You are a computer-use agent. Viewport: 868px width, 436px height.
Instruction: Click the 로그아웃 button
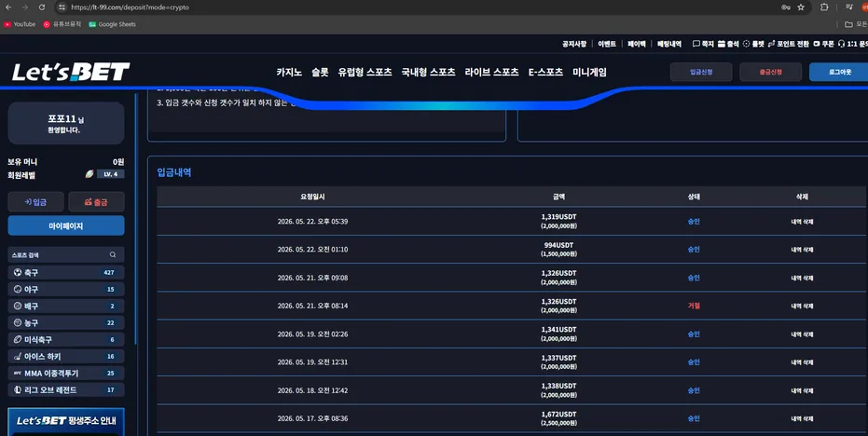839,72
